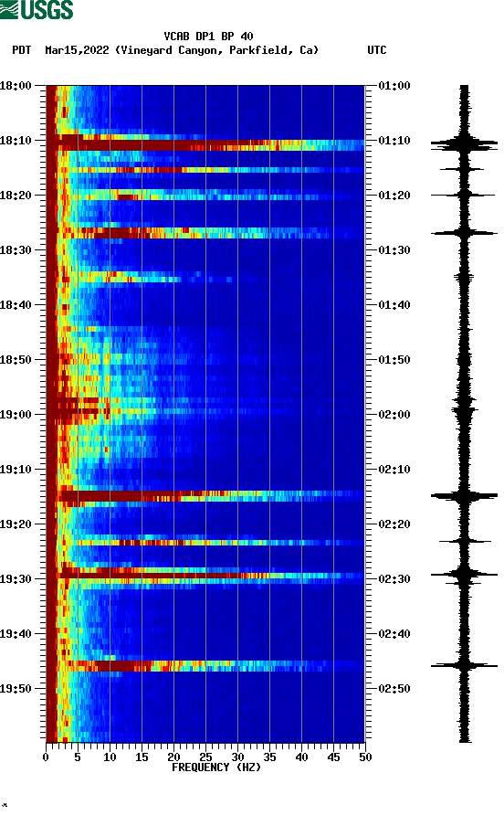
Task: Click the 45 Hz frequency tick label
Action: click(x=333, y=757)
